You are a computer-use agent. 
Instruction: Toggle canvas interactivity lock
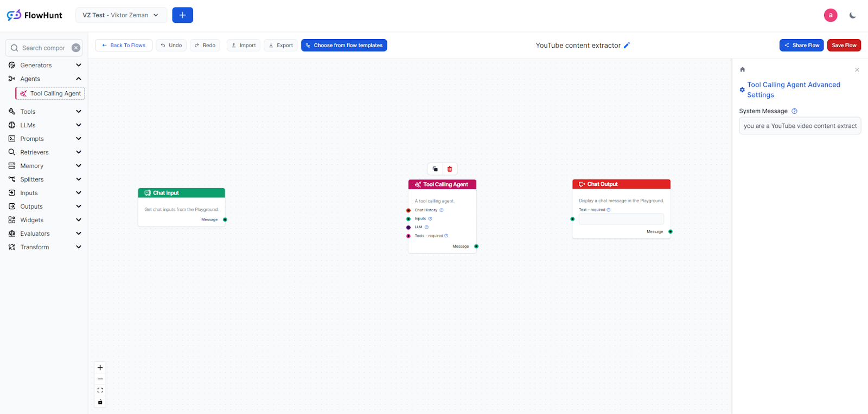point(100,402)
